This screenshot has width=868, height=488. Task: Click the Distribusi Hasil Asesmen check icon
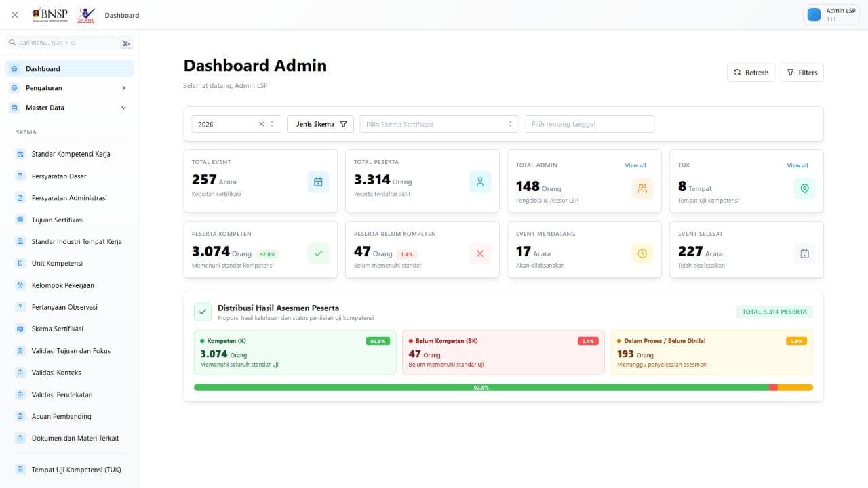[x=203, y=312]
